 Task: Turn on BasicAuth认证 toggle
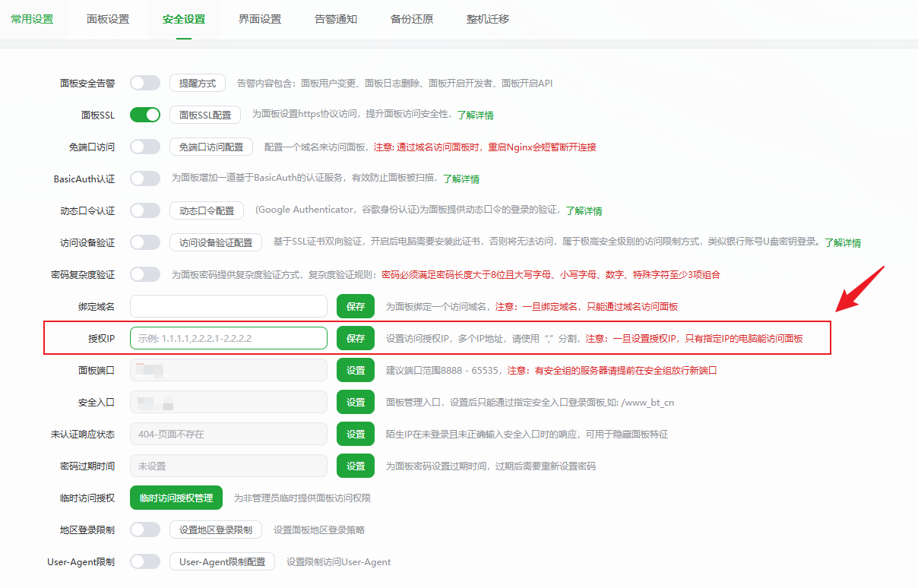pos(145,179)
